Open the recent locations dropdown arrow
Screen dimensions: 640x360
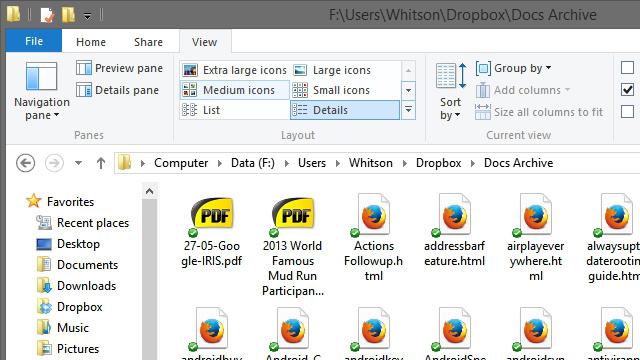pyautogui.click(x=78, y=163)
